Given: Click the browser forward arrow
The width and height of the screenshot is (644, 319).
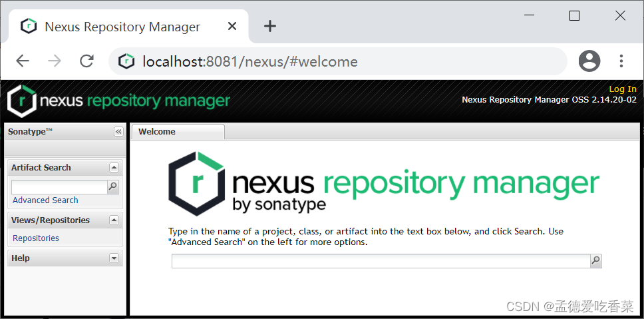Looking at the screenshot, I should point(54,61).
